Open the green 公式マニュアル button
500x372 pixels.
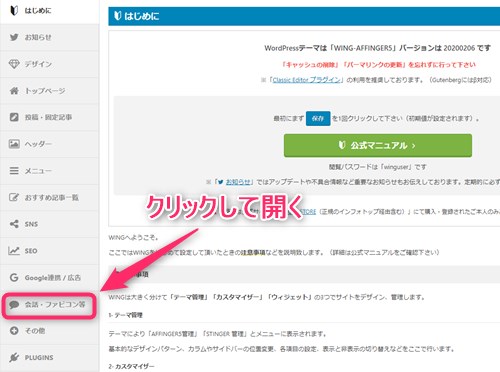click(378, 145)
